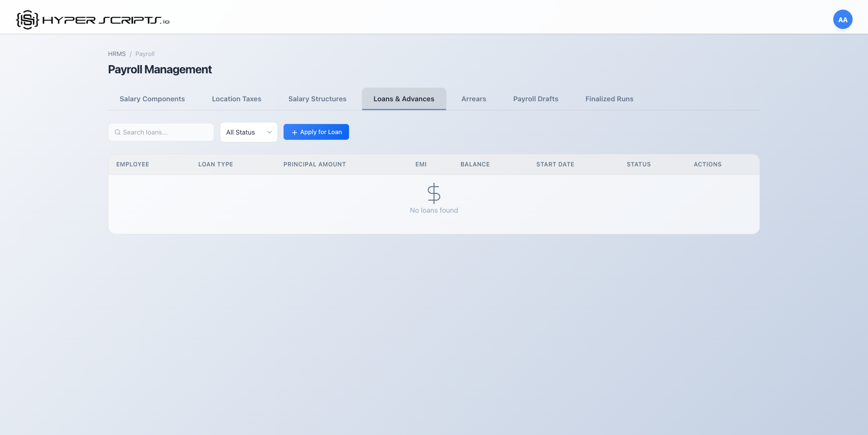868x435 pixels.
Task: Click inside the Search loans field
Action: pos(161,132)
